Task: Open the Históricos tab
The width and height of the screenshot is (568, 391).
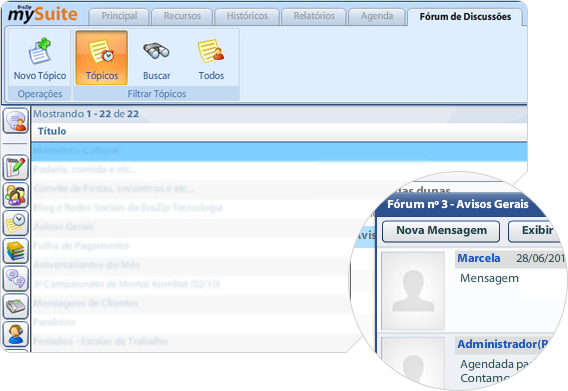Action: click(247, 17)
